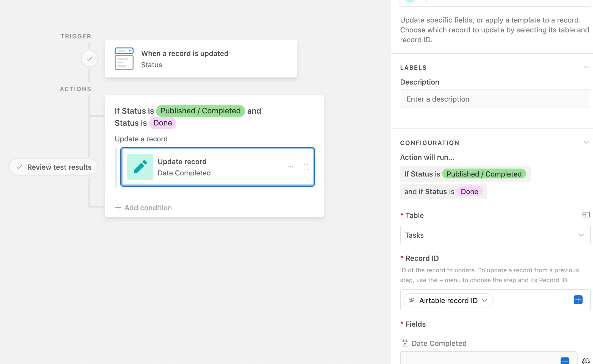Open Update record three-dot options menu
This screenshot has width=593, height=364.
click(290, 167)
